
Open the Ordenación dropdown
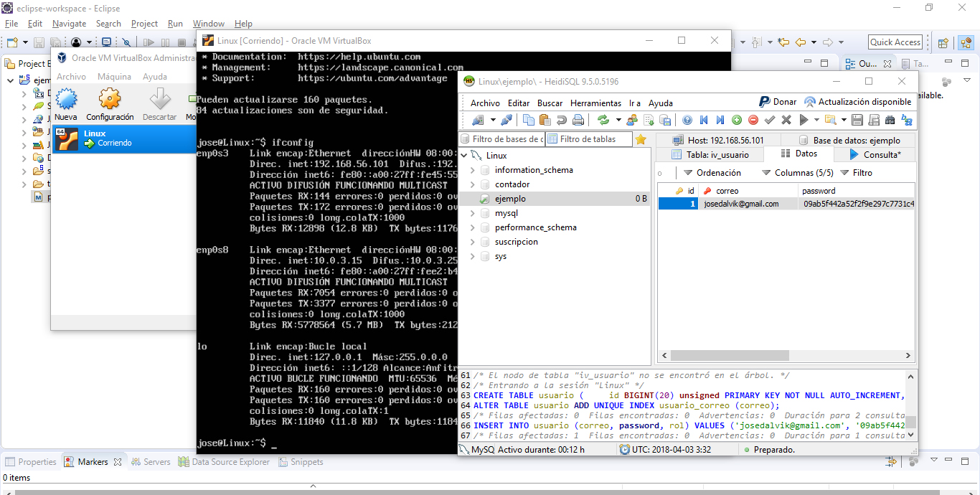pyautogui.click(x=712, y=173)
